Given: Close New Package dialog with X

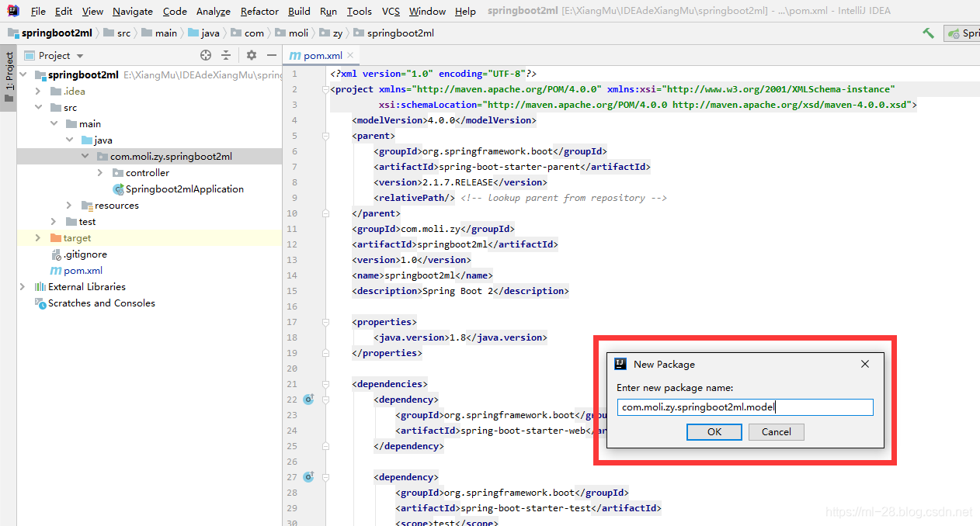Looking at the screenshot, I should click(865, 364).
